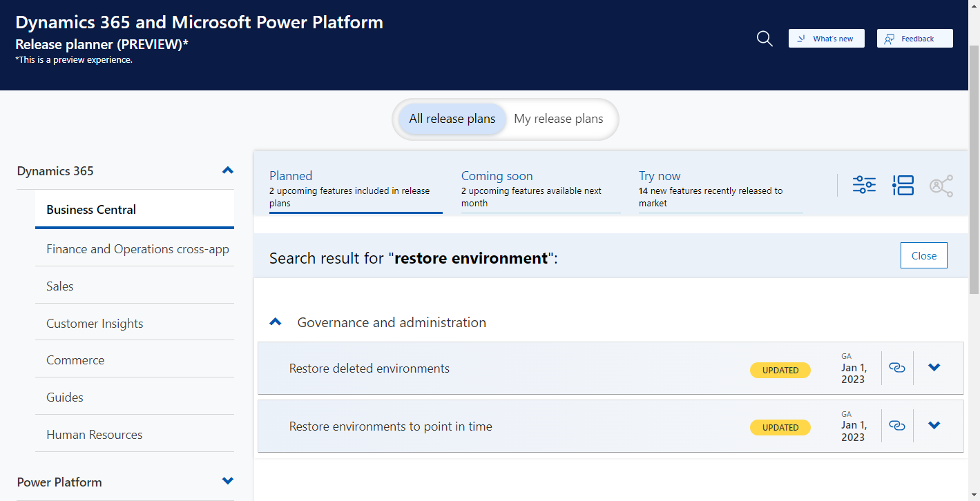This screenshot has width=980, height=501.
Task: Open search using the magnifier icon
Action: coord(764,39)
